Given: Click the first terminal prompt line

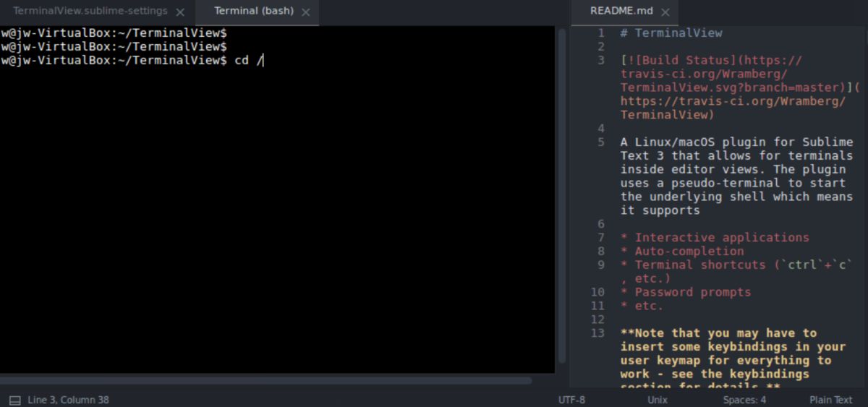Looking at the screenshot, I should [114, 33].
